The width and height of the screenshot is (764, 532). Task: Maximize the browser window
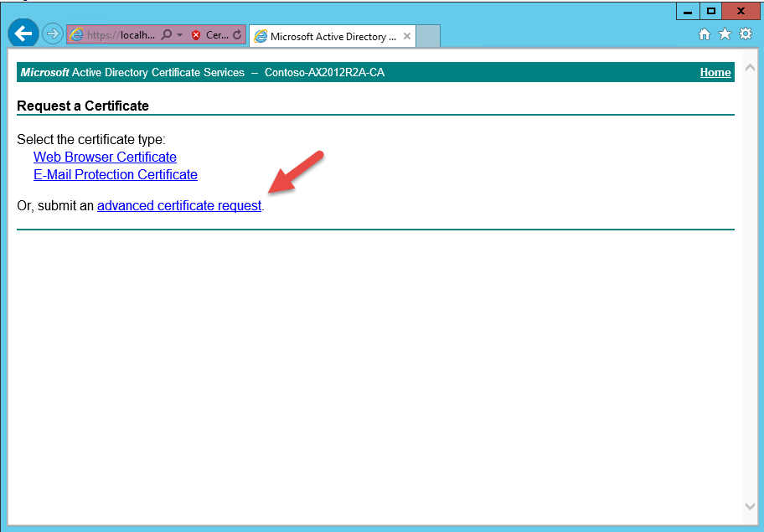click(711, 11)
